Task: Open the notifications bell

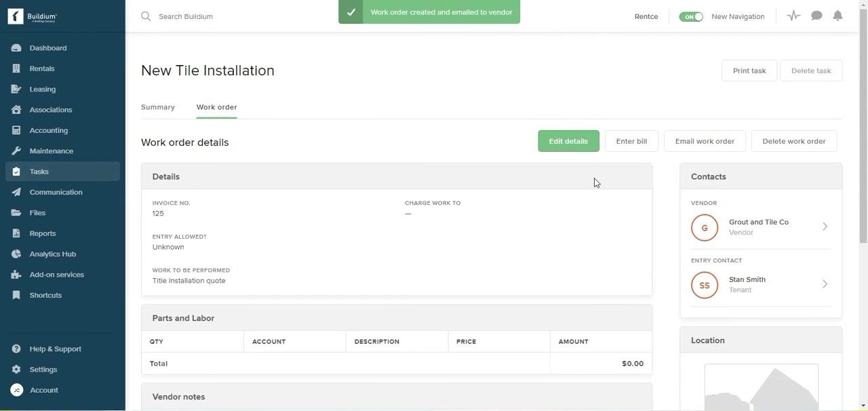Action: [838, 16]
